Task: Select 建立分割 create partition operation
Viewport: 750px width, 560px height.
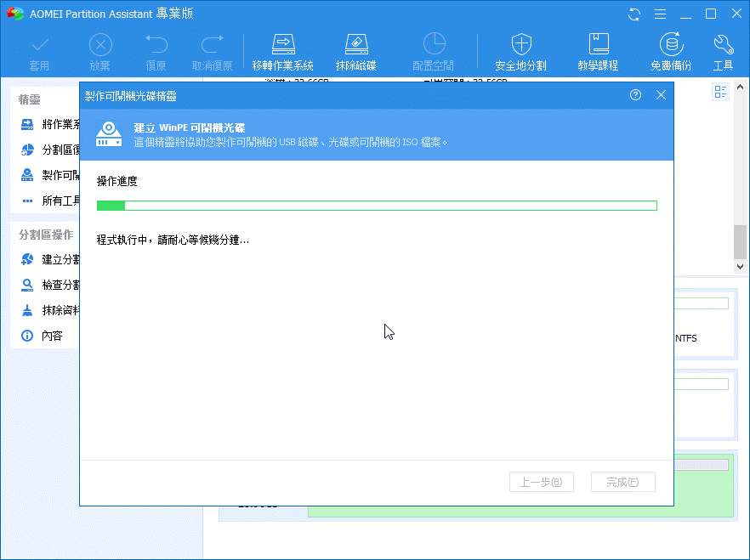Action: tap(50, 259)
